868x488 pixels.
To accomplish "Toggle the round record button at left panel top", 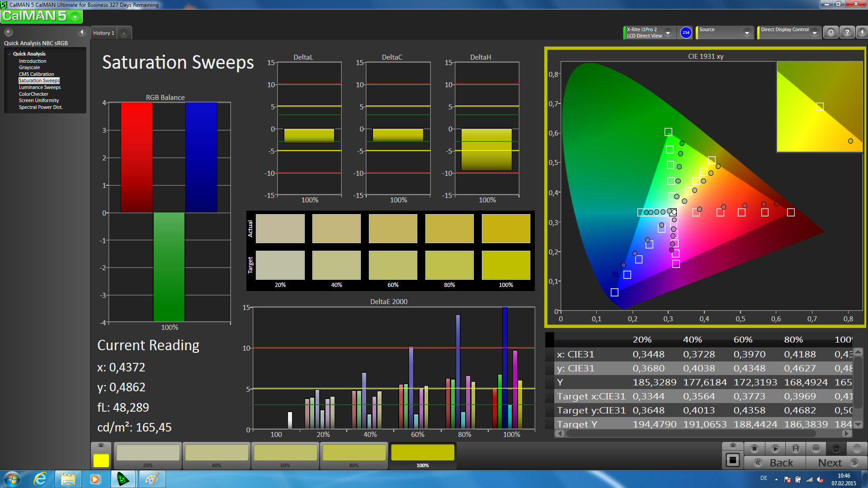I will pyautogui.click(x=9, y=32).
